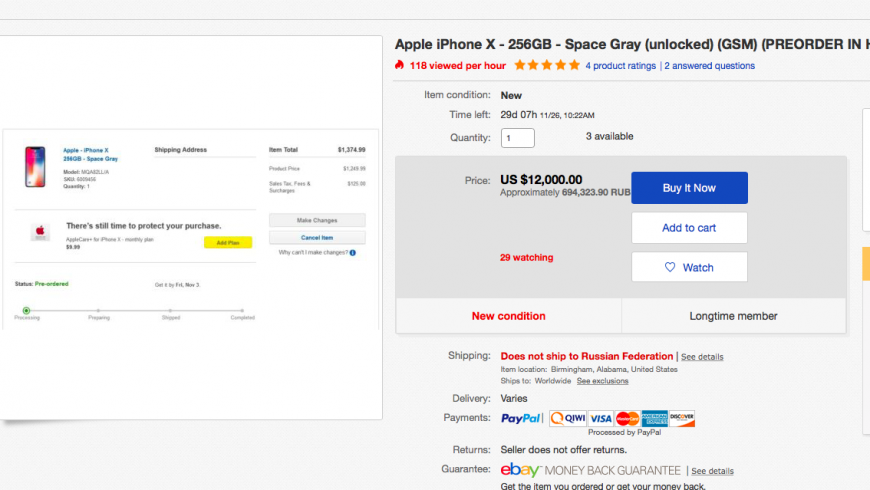The image size is (870, 490).
Task: Open the product listing image
Action: click(x=191, y=228)
